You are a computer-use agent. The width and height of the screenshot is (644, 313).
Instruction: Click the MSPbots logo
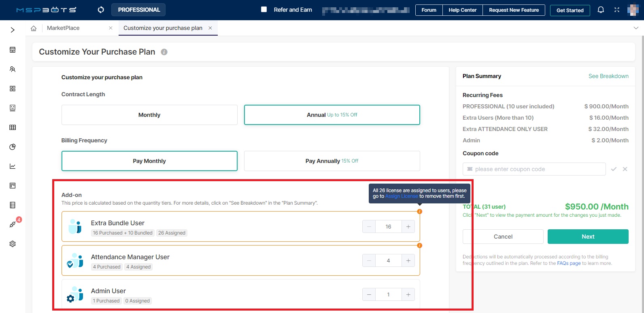[x=46, y=10]
